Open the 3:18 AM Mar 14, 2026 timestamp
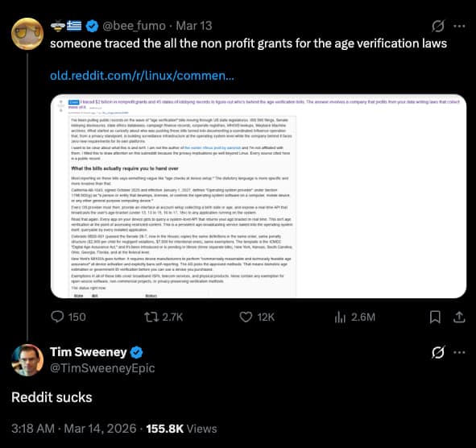The height and width of the screenshot is (448, 476). [x=74, y=429]
